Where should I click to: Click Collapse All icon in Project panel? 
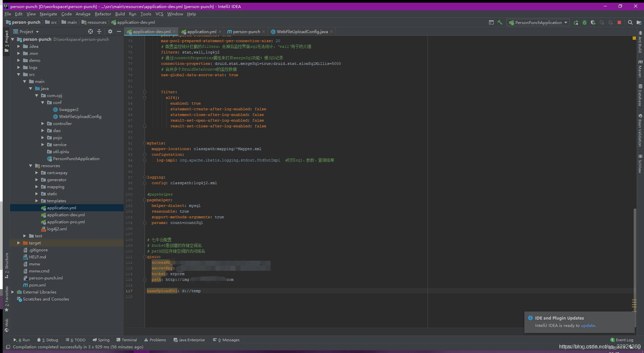(99, 31)
